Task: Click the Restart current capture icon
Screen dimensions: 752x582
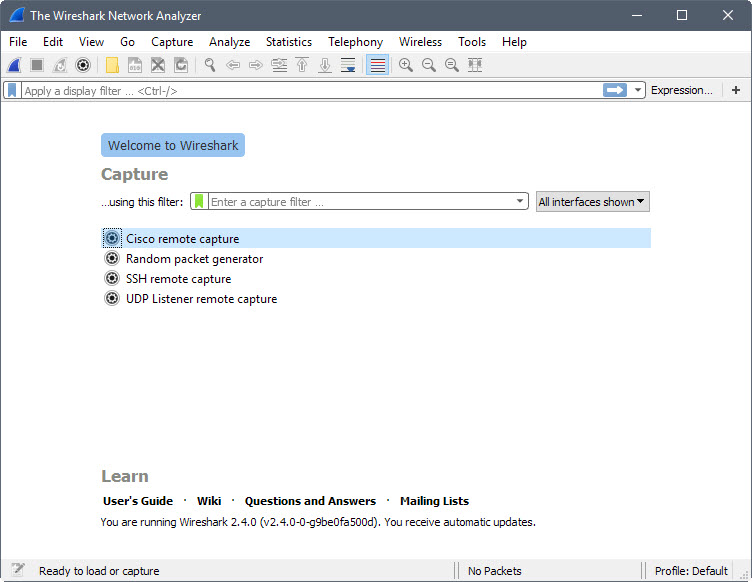Action: pyautogui.click(x=60, y=65)
